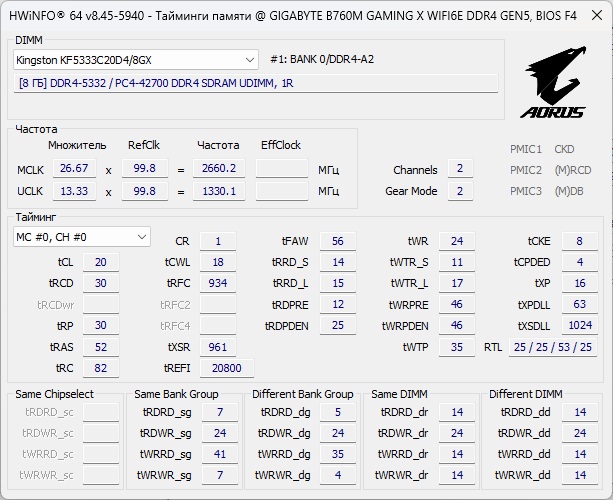Click the MCLK frequency value 2660.2

[219, 168]
